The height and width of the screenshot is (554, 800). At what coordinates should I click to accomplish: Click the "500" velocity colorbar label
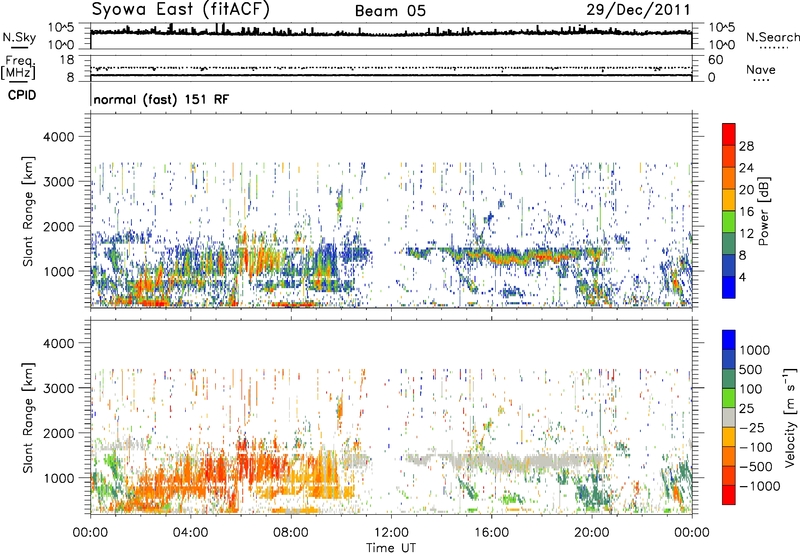coord(749,370)
